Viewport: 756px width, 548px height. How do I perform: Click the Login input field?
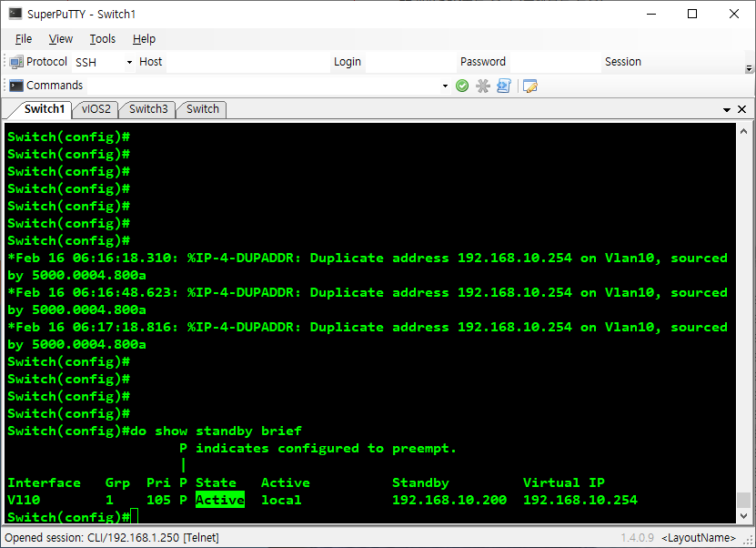click(410, 62)
